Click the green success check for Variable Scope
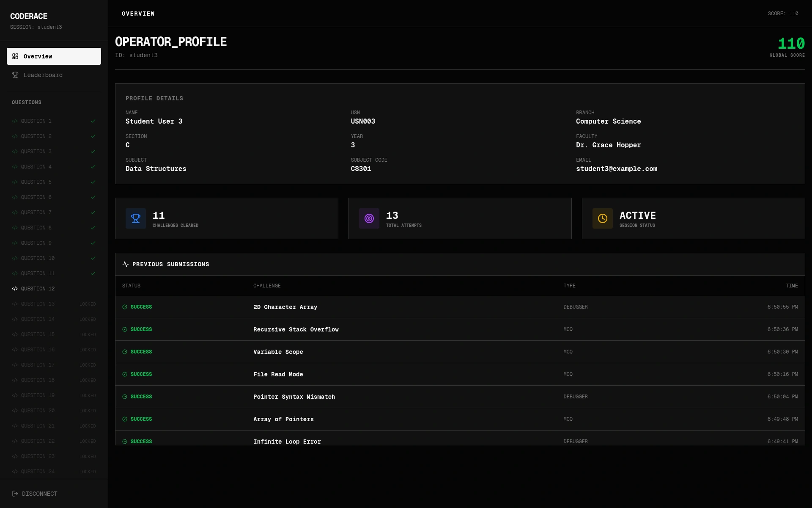This screenshot has width=812, height=508. tap(124, 351)
